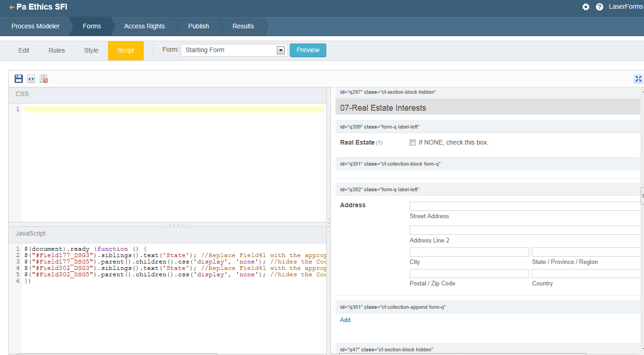The width and height of the screenshot is (644, 355).
Task: Click the Preview button
Action: pos(308,50)
